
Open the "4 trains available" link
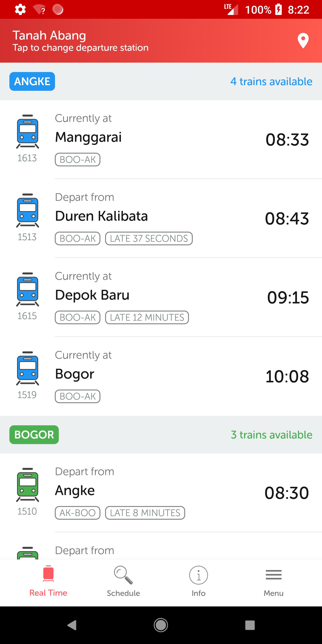click(271, 81)
